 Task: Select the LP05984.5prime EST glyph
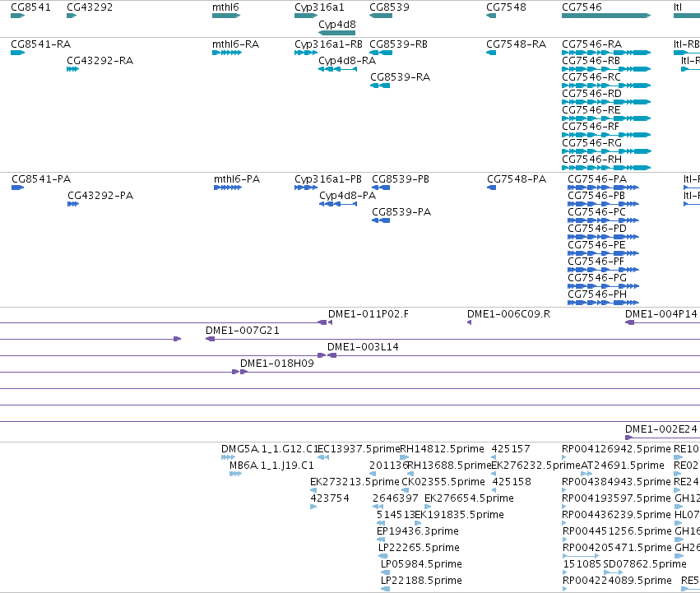[x=385, y=572]
